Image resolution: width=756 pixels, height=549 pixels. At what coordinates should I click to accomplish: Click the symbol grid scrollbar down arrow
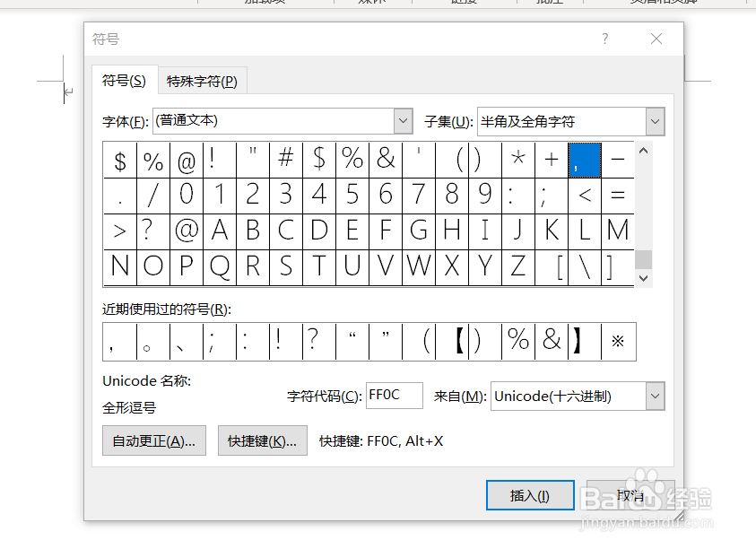pos(643,278)
